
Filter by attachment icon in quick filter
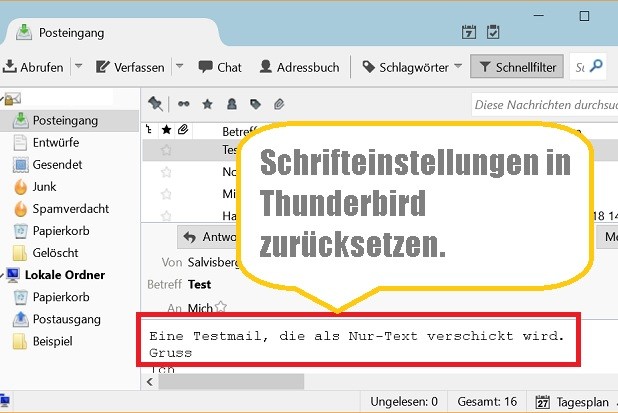(279, 104)
